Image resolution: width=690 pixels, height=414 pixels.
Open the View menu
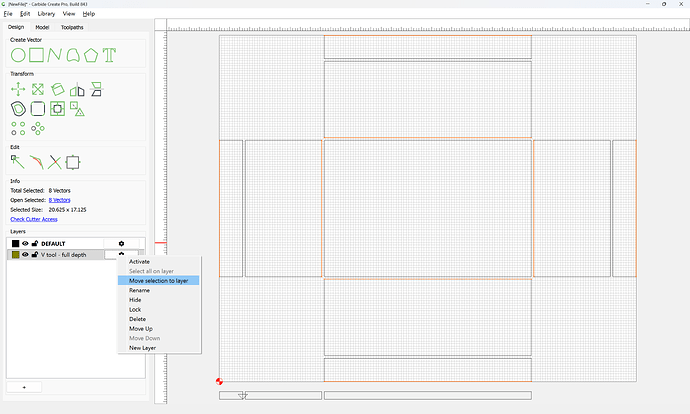[69, 14]
